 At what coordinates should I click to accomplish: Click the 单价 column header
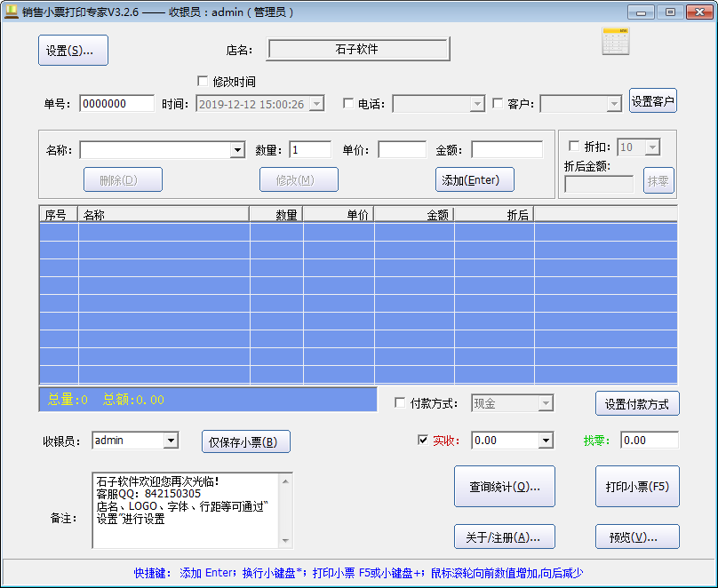pos(339,215)
